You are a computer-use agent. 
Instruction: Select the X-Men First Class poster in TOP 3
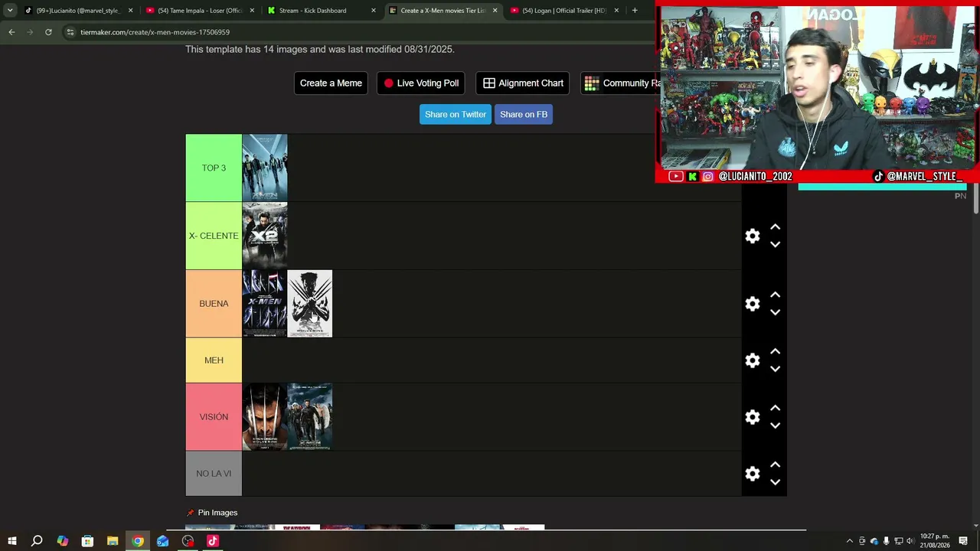[265, 168]
